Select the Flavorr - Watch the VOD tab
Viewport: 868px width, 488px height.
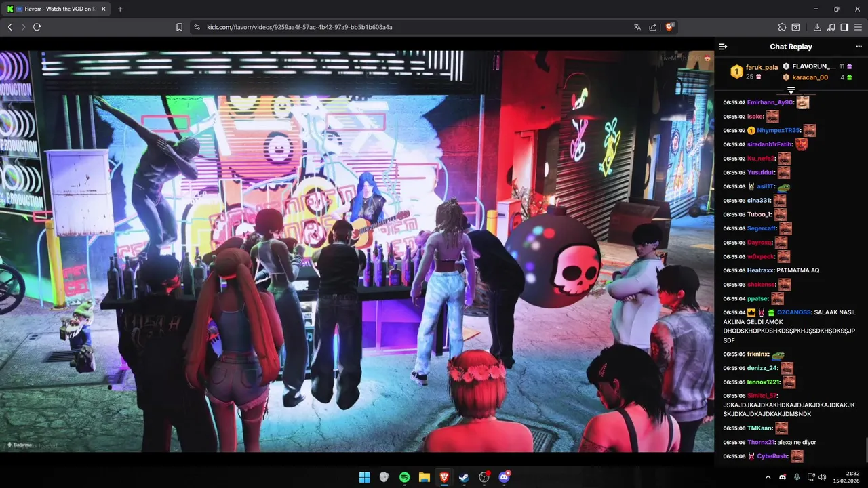click(x=57, y=9)
